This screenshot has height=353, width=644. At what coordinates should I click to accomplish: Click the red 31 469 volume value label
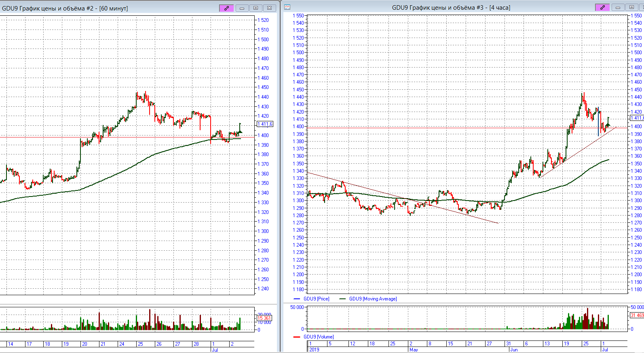(x=637, y=315)
